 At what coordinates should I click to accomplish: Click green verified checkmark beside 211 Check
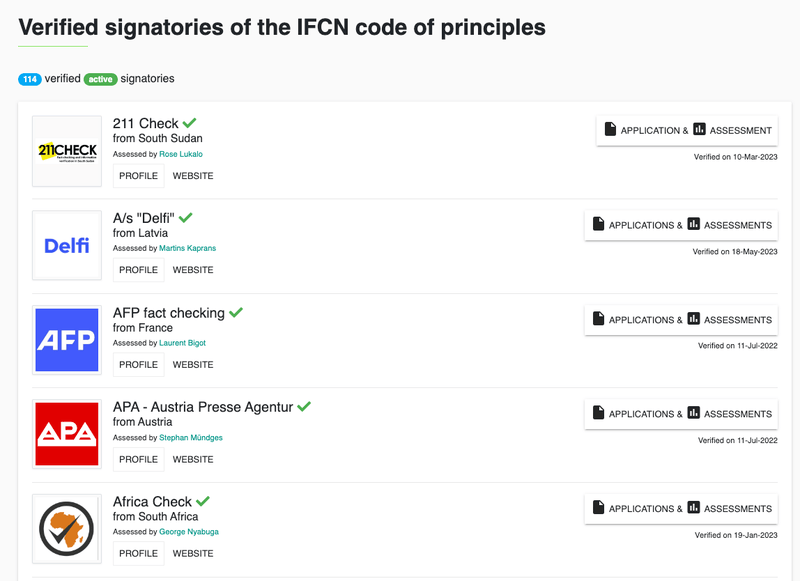tap(190, 123)
